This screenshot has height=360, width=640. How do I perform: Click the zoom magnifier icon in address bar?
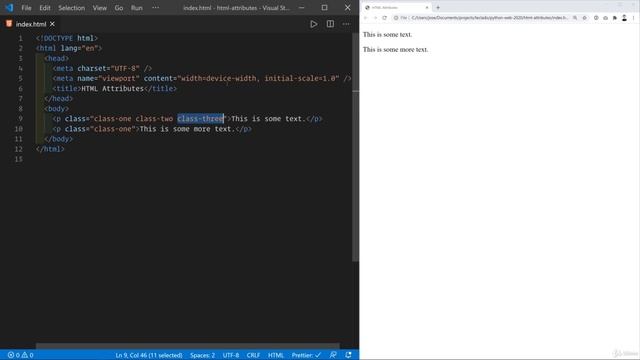[x=575, y=18]
